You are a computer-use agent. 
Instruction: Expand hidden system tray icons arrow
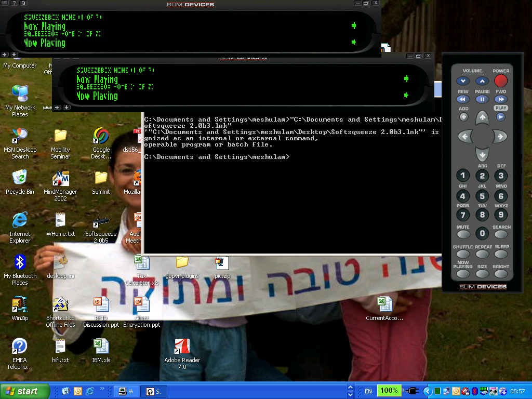(428, 391)
